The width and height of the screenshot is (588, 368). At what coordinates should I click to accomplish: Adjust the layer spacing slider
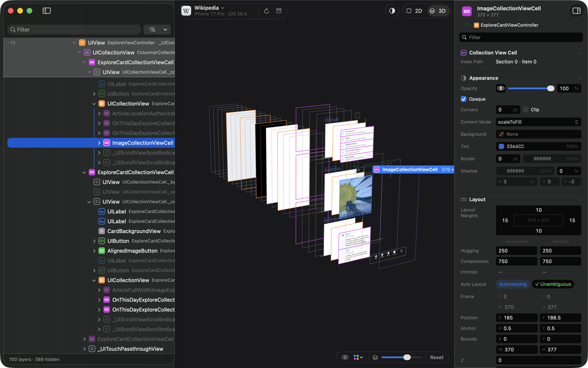(x=401, y=357)
